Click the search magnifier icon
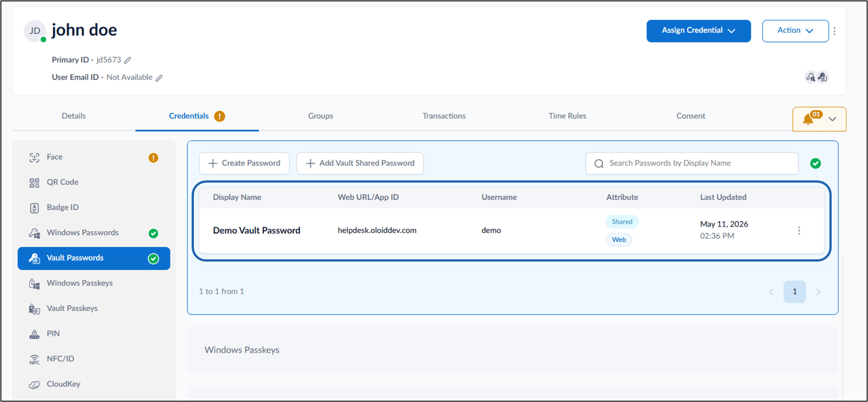Screen dimensions: 868x402 (599, 164)
